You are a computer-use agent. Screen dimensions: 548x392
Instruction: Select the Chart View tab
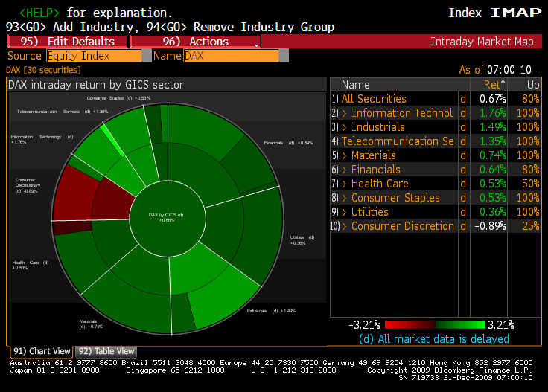pos(42,351)
